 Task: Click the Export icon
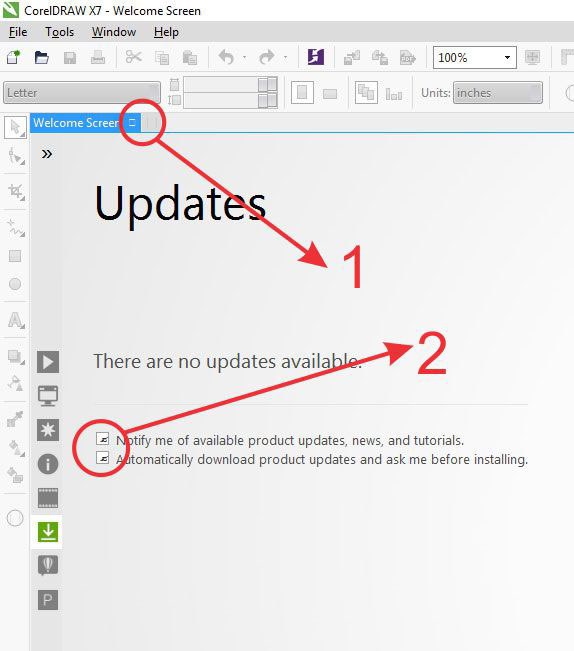[x=380, y=57]
